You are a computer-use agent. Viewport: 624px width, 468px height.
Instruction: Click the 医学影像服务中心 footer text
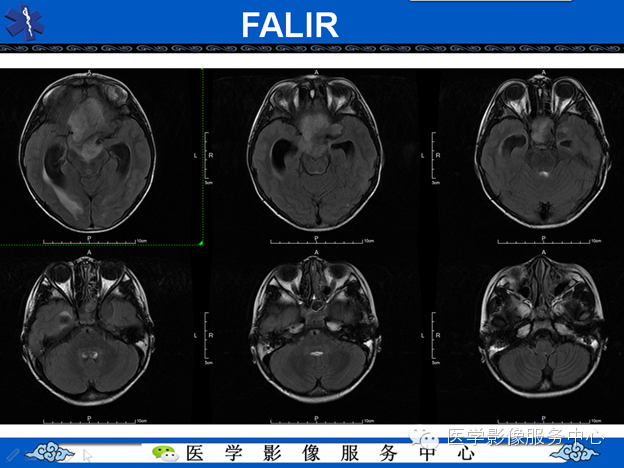pyautogui.click(x=330, y=453)
